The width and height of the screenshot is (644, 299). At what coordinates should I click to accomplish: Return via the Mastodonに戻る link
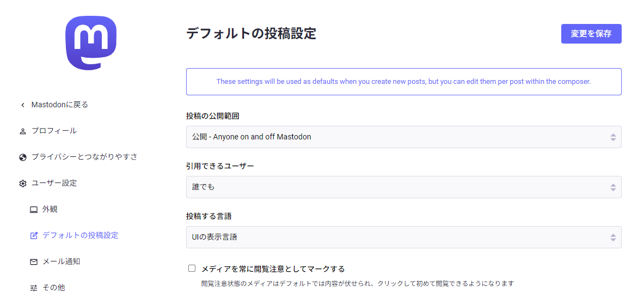click(59, 105)
